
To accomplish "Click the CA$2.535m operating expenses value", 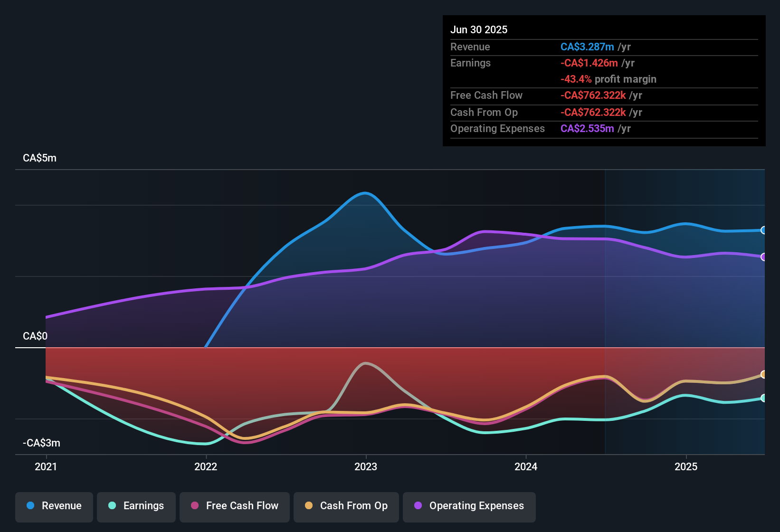I will point(587,129).
